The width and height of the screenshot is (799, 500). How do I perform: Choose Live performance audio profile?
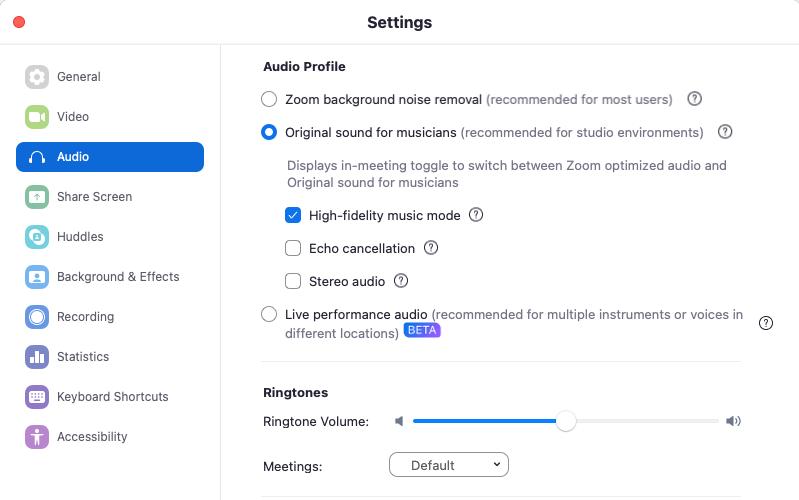(x=269, y=314)
